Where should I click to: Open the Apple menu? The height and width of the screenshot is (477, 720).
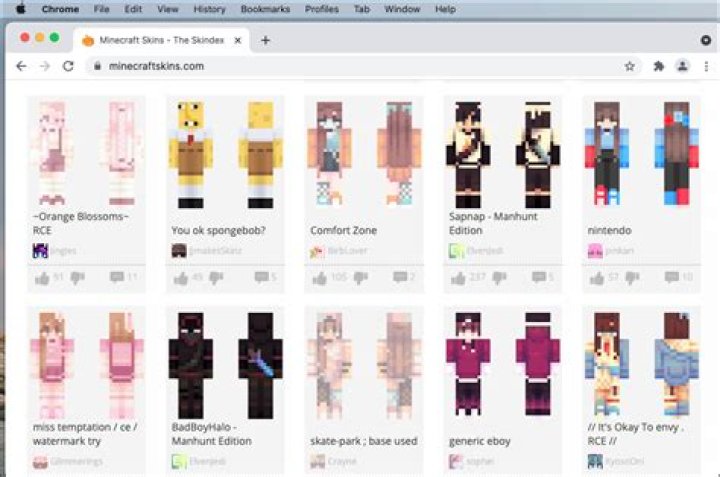coord(20,9)
